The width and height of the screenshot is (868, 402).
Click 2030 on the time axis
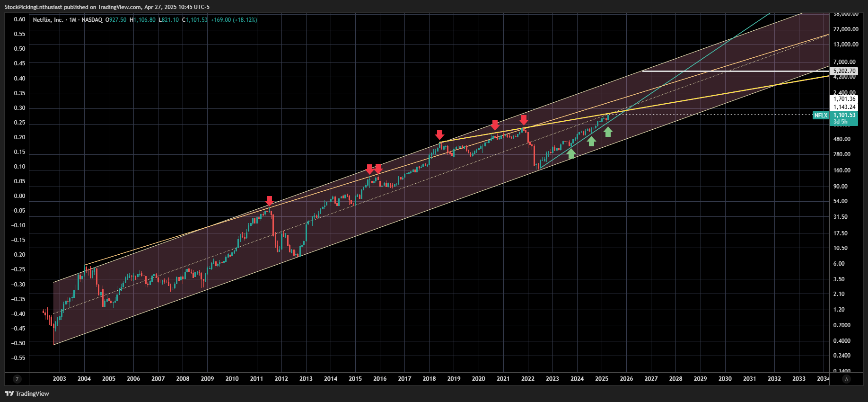[725, 379]
